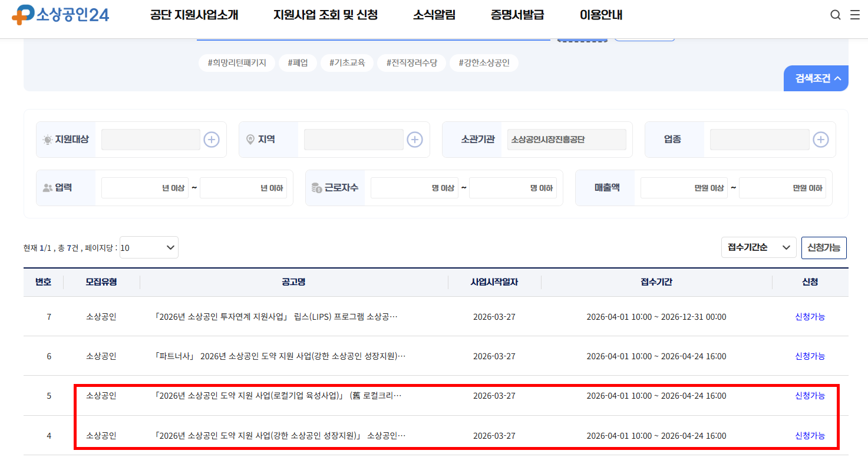Click the 지원대상 input field
Screen dimensions: 868x457
click(x=151, y=140)
